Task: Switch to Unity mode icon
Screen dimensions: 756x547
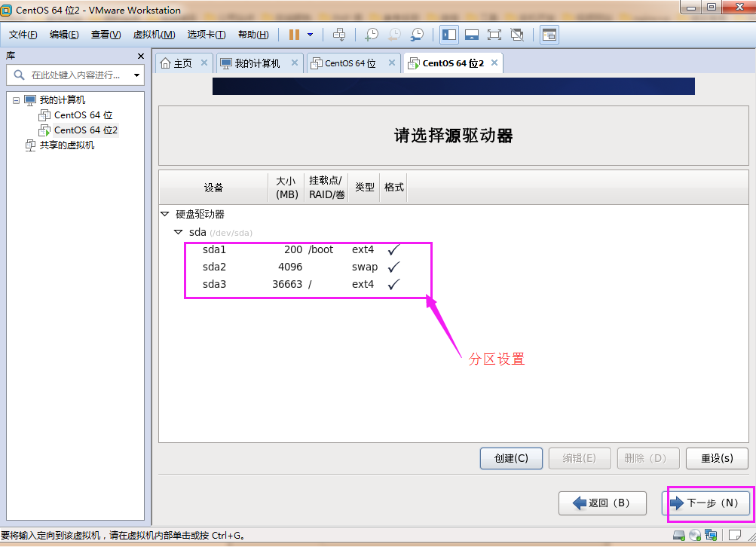Action: pyautogui.click(x=517, y=35)
